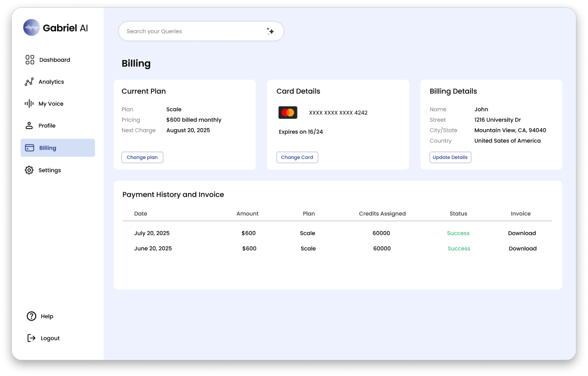This screenshot has height=376, width=588.
Task: Click the Update Details button
Action: (x=450, y=157)
